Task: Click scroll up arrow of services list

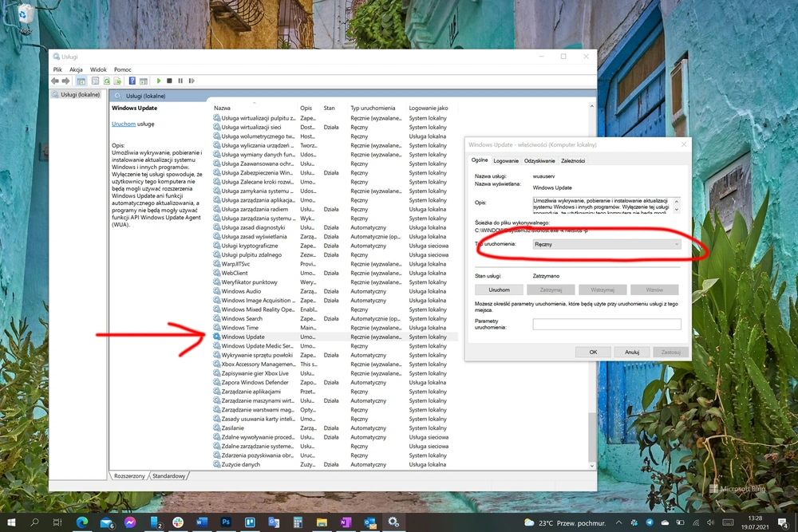Action: coord(591,106)
